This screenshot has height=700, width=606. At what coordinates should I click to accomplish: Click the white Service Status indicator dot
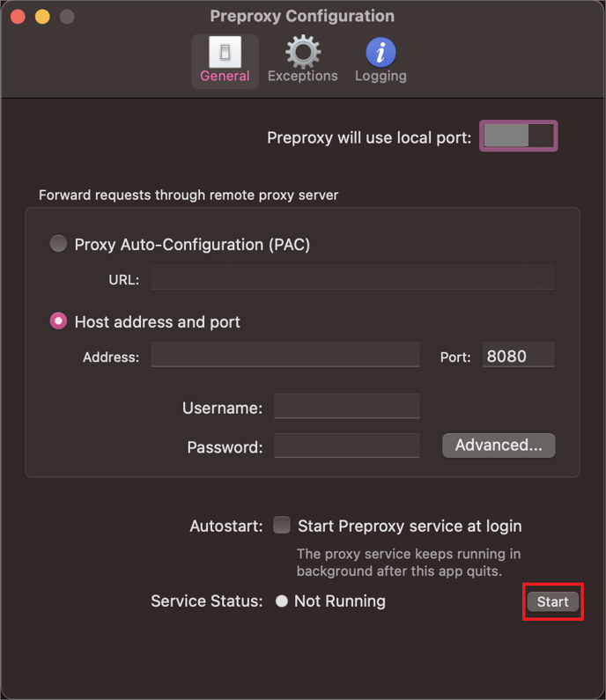[281, 601]
